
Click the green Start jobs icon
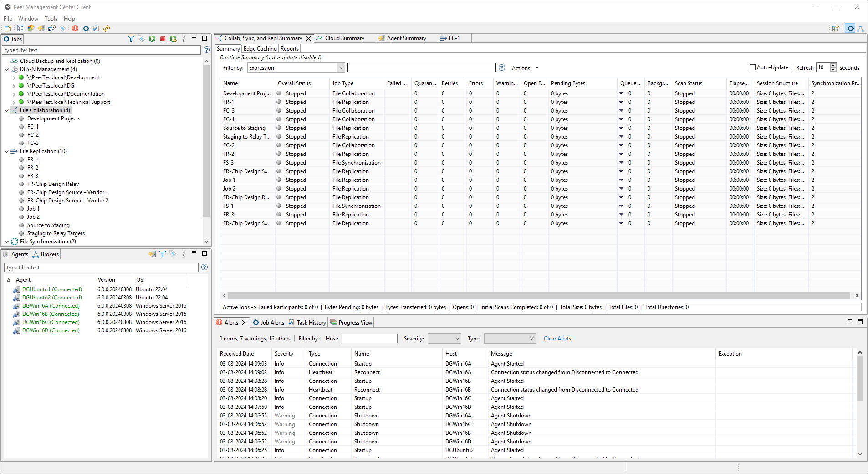click(x=152, y=39)
